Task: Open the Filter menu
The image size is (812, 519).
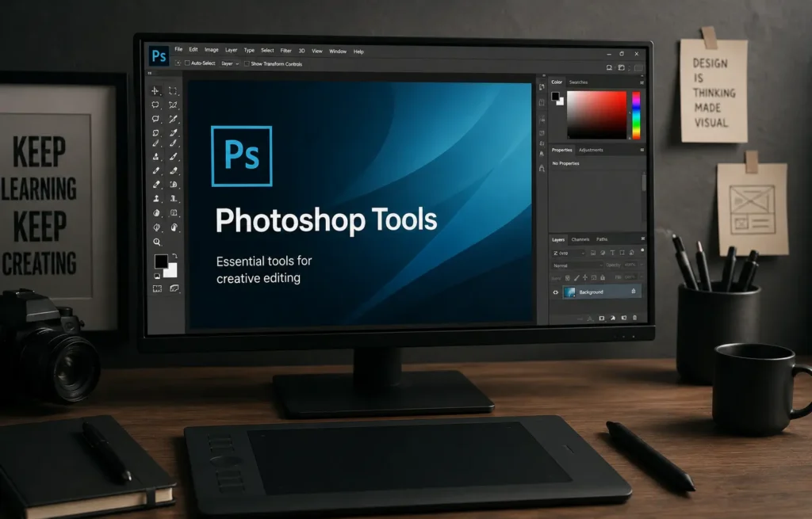Action: point(285,51)
